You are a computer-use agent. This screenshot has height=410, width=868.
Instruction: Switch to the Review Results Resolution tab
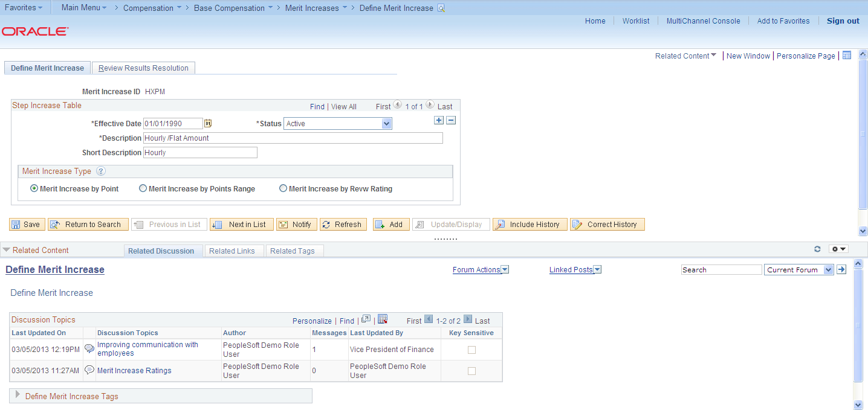click(143, 68)
